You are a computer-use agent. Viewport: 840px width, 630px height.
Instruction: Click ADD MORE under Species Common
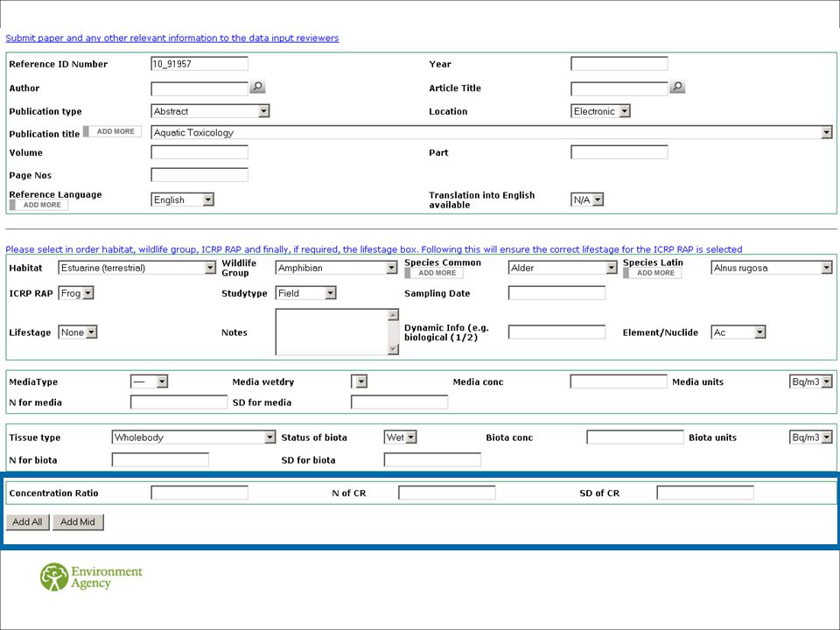point(434,273)
